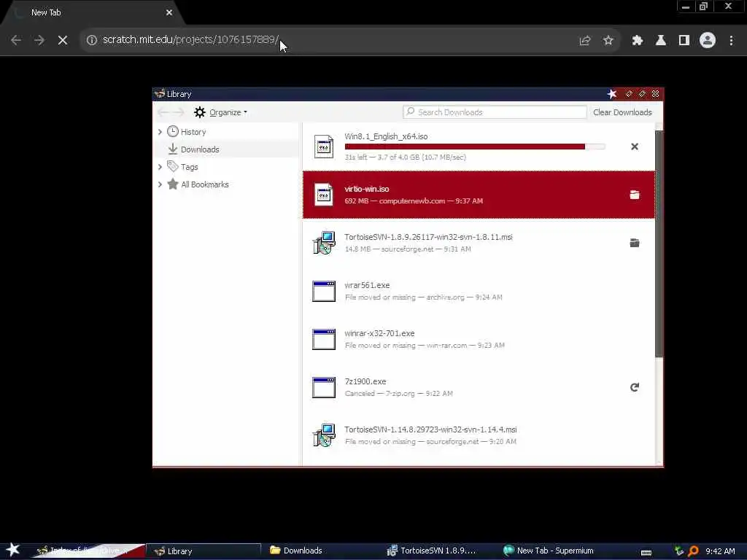Expand the Tags tree node
Viewport: 747px width, 560px height.
[160, 167]
